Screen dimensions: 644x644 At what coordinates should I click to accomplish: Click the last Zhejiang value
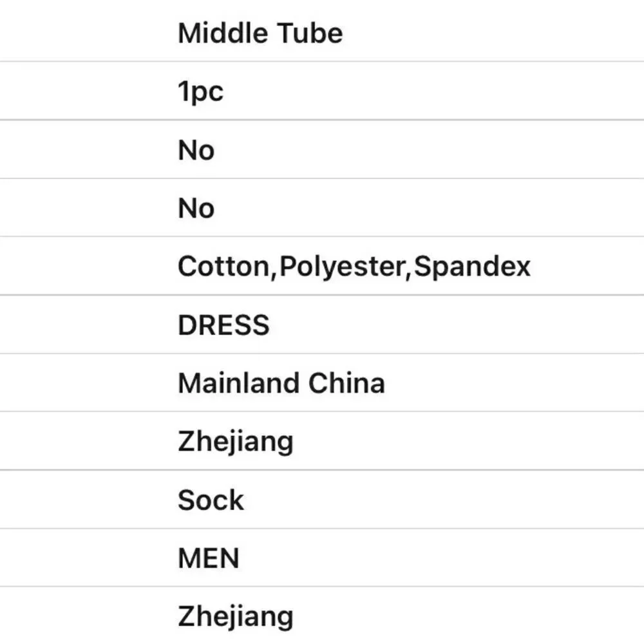236,618
